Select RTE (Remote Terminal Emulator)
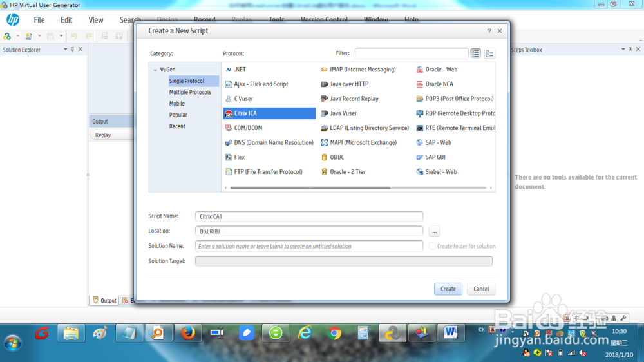Image resolution: width=644 pixels, height=362 pixels. coord(455,128)
